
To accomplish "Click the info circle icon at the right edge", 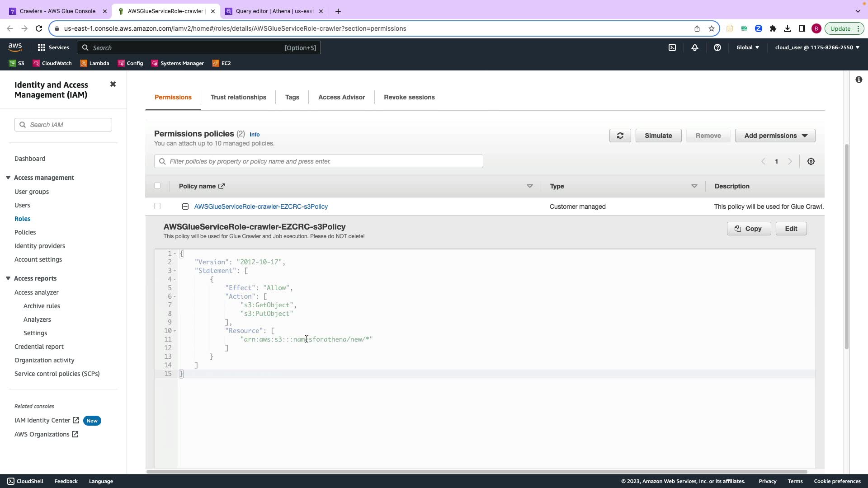I will pyautogui.click(x=859, y=80).
